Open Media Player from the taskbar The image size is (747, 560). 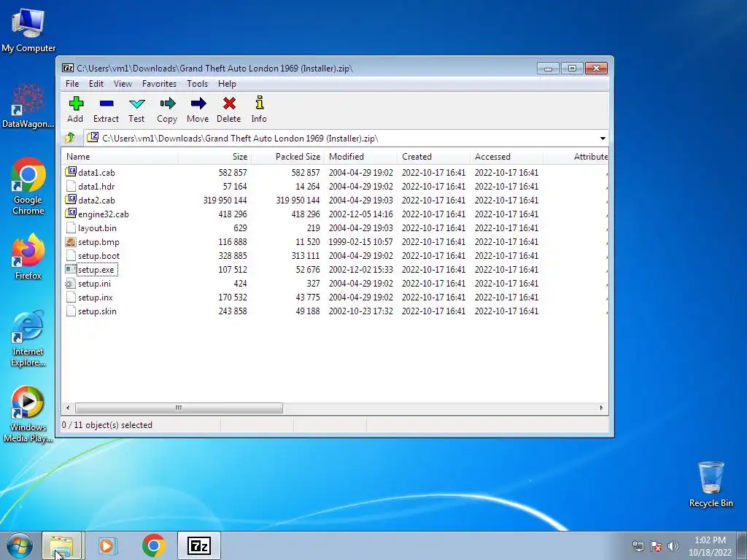pos(107,545)
